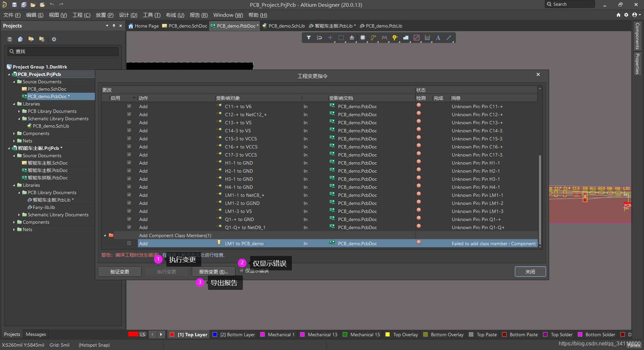Click the folder with magnifier icon in Projects panel
The width and height of the screenshot is (644, 350).
click(x=31, y=39)
